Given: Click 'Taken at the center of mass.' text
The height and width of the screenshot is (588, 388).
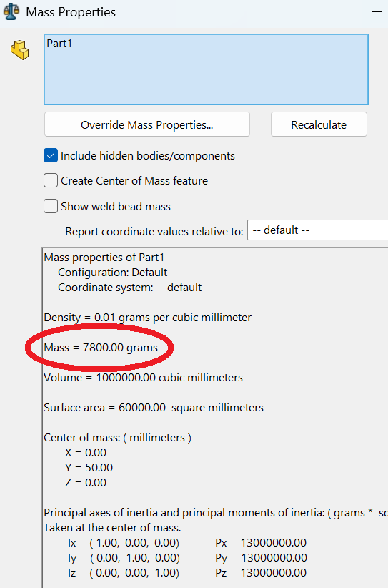Looking at the screenshot, I should (112, 528).
